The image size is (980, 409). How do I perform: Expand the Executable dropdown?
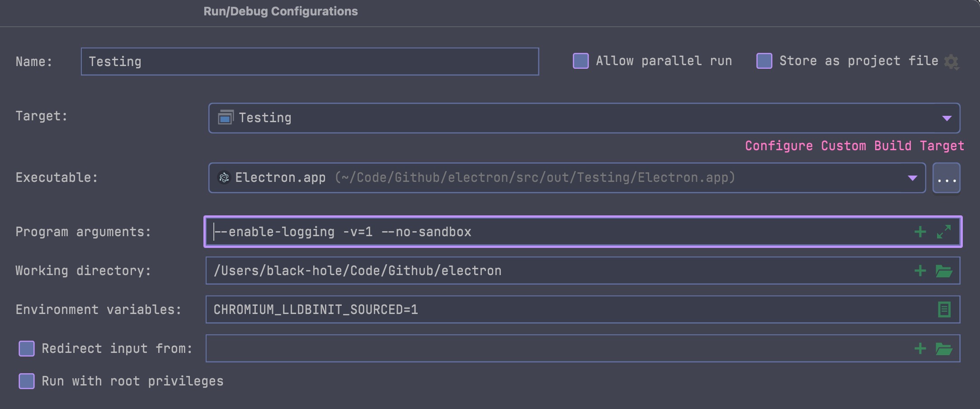coord(912,178)
